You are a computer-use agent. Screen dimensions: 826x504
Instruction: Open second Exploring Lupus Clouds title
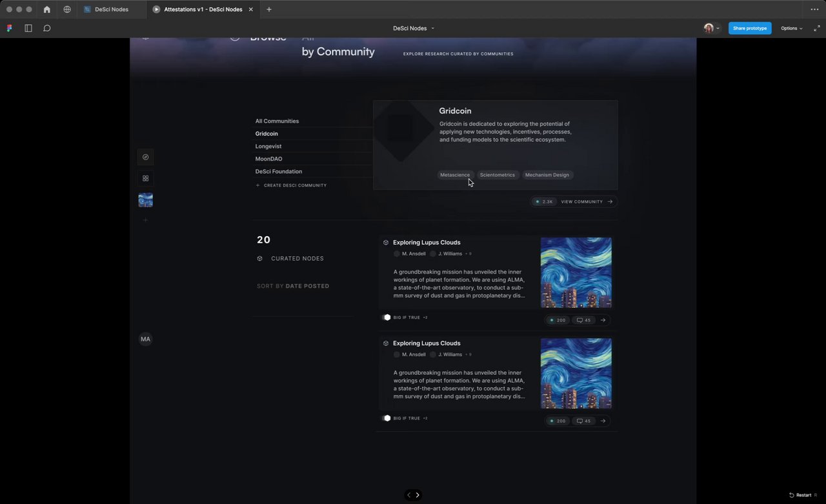click(427, 343)
